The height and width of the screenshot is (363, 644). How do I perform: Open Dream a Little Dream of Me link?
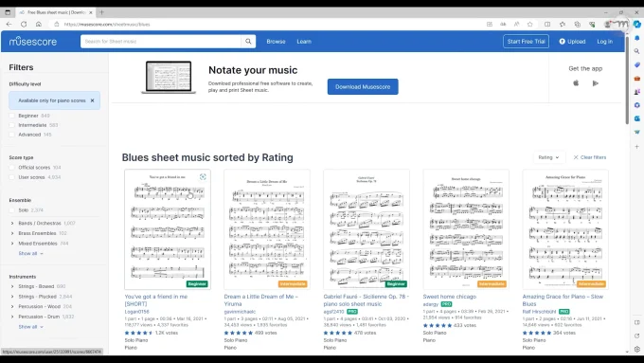pos(260,300)
